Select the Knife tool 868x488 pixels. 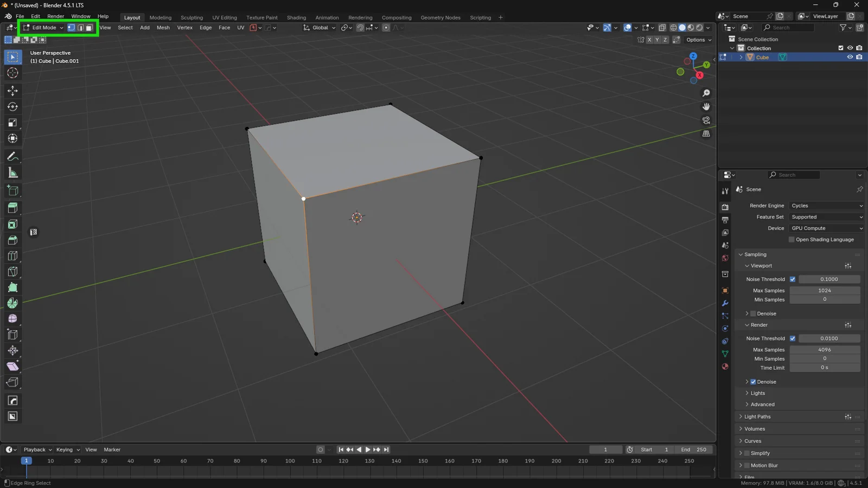pyautogui.click(x=12, y=272)
